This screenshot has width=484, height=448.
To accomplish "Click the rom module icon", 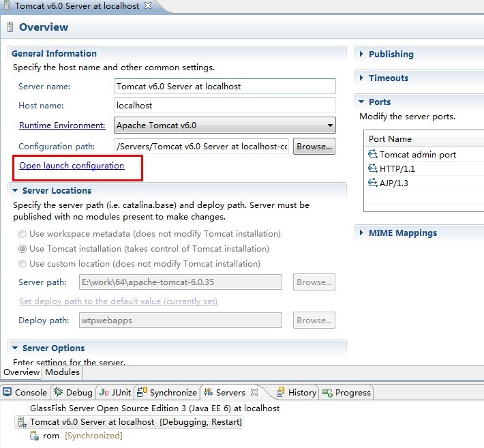I will click(34, 436).
